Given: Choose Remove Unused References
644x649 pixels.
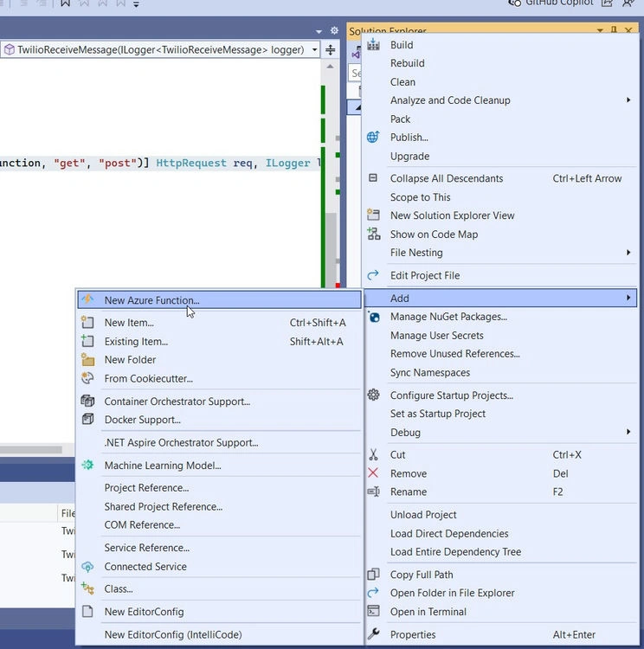Looking at the screenshot, I should pyautogui.click(x=454, y=353).
